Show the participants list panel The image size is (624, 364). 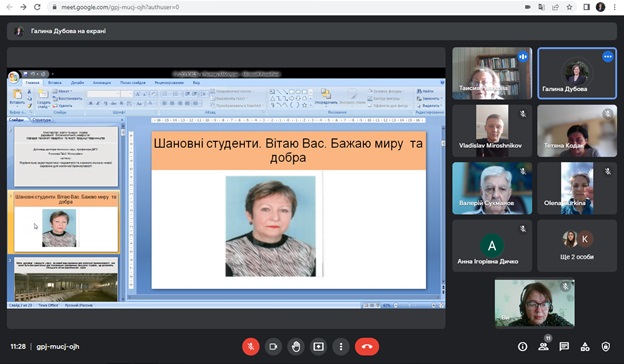click(543, 346)
